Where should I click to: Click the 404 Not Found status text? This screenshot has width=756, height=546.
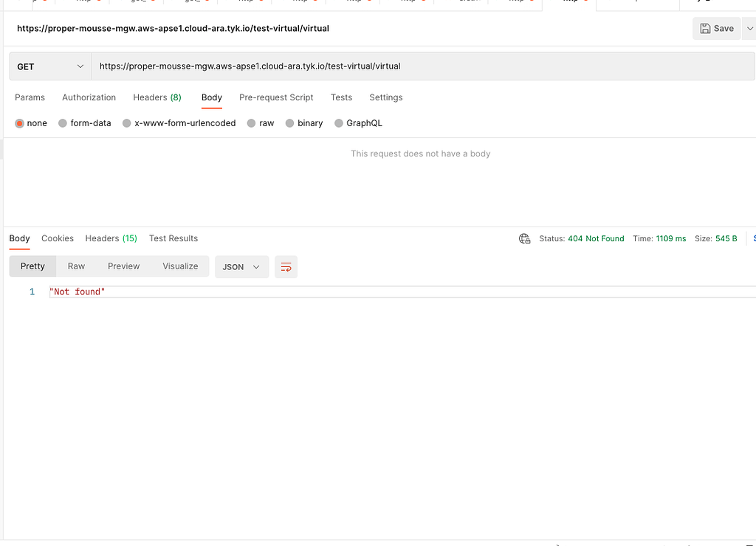(596, 238)
